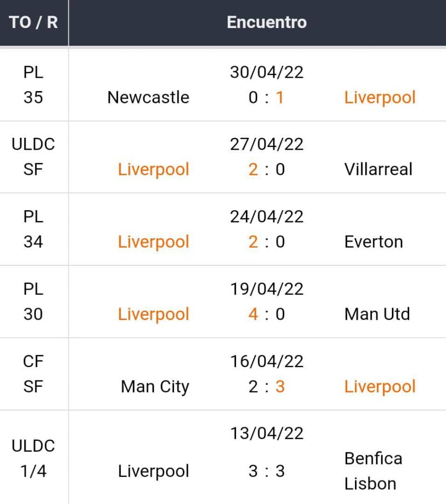The image size is (446, 504).
Task: Click the 4 : 0 score
Action: [267, 314]
